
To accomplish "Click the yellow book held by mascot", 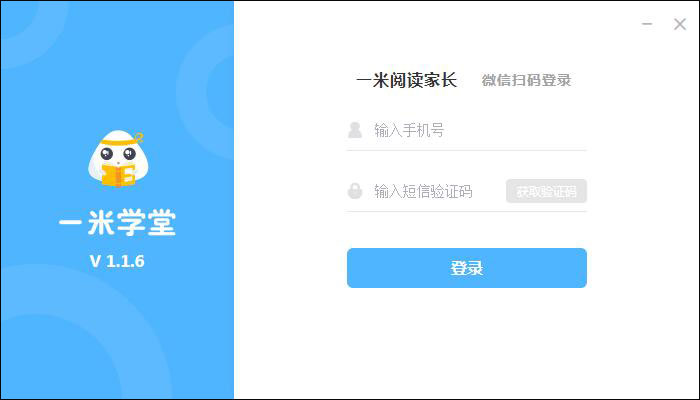I will click(x=118, y=175).
